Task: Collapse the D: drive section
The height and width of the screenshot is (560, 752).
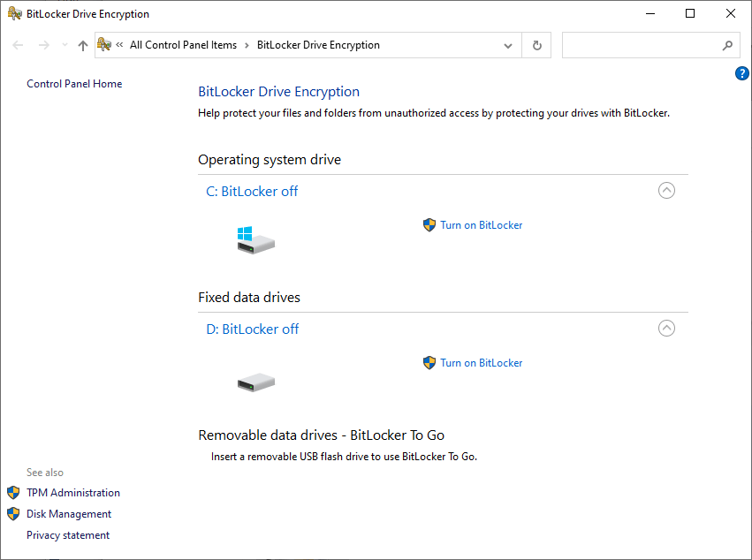Action: (x=666, y=329)
